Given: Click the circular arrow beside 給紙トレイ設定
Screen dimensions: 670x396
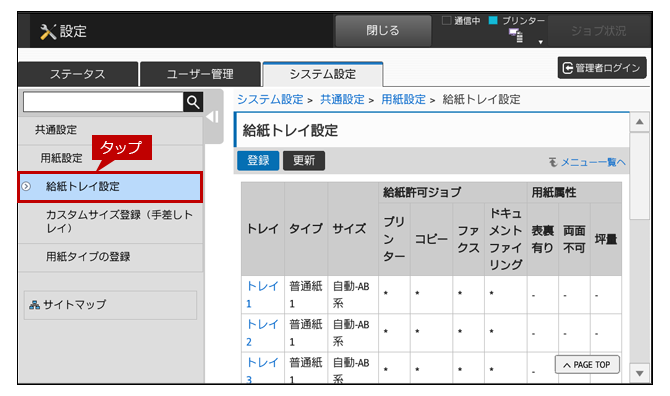Looking at the screenshot, I should point(26,186).
